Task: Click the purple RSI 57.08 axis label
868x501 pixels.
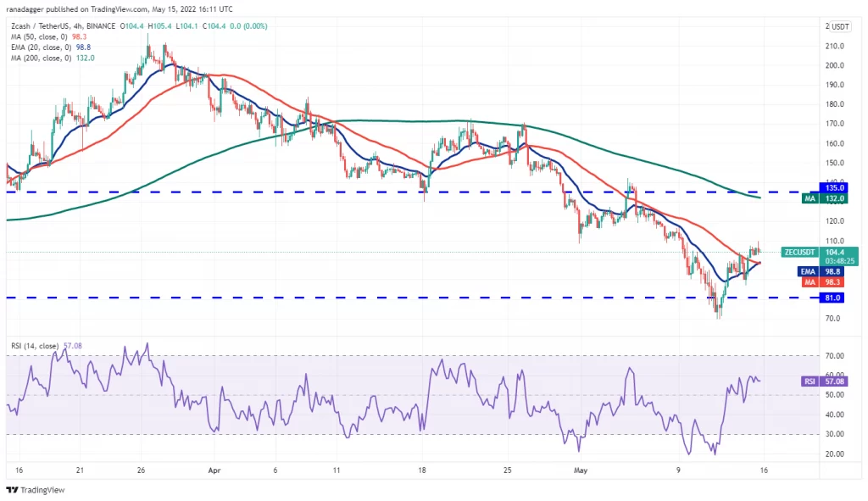Action: [x=824, y=381]
